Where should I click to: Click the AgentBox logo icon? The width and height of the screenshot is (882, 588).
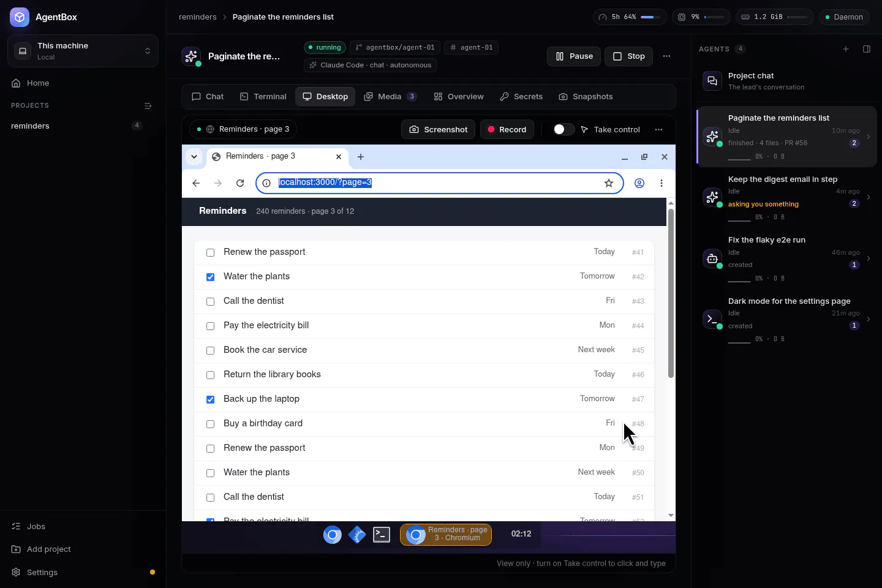pos(20,17)
